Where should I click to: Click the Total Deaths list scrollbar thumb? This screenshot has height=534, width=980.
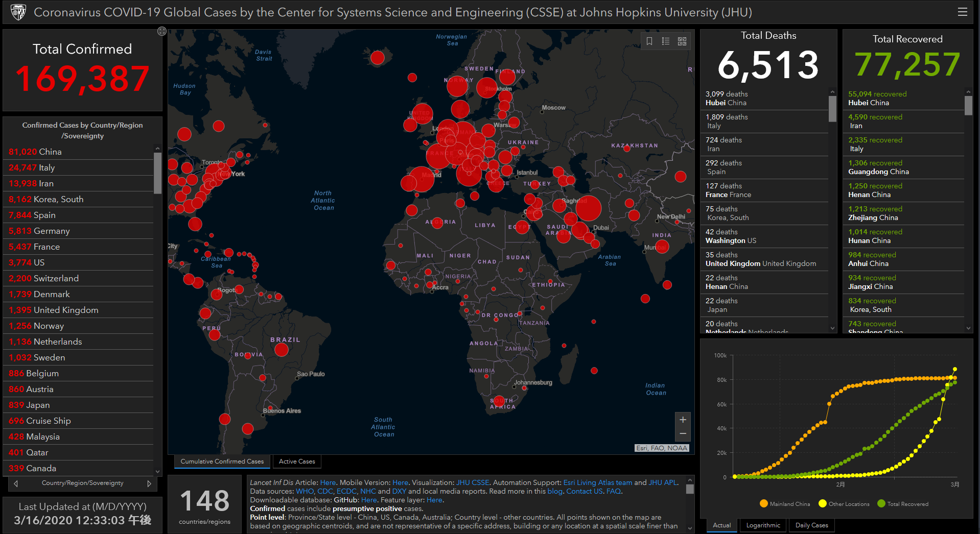point(832,108)
